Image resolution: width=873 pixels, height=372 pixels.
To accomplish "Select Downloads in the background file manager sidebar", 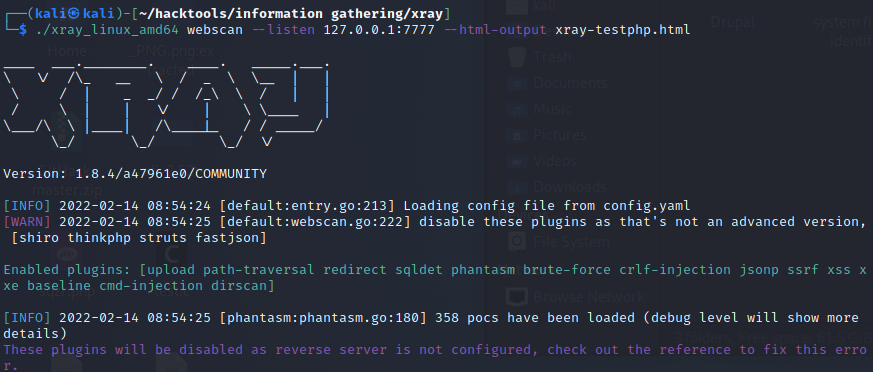I will coord(570,187).
